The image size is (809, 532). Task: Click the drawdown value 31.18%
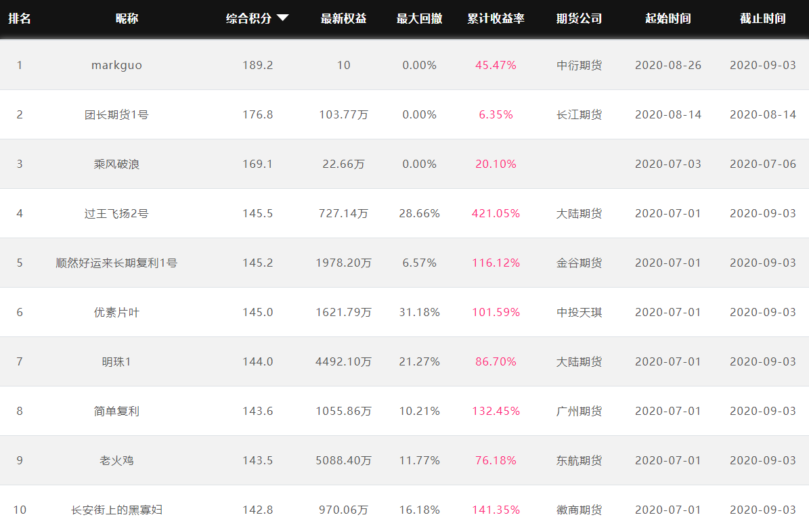[420, 312]
